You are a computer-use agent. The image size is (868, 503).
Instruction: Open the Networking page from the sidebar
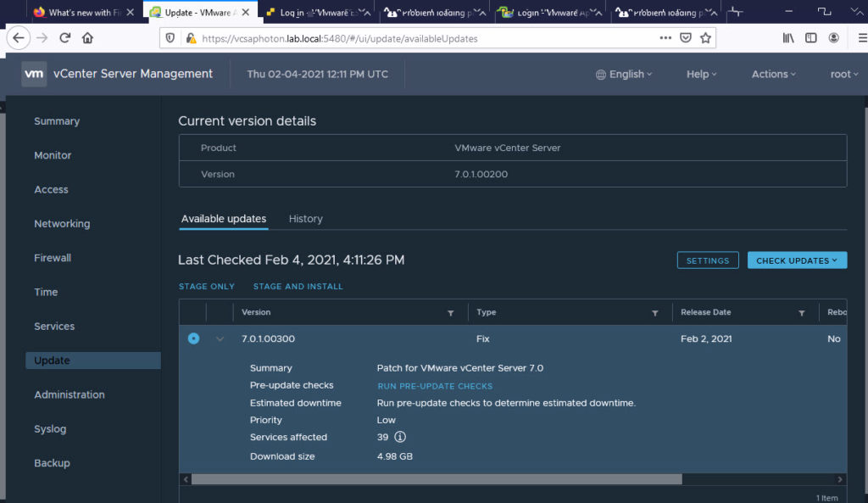61,223
